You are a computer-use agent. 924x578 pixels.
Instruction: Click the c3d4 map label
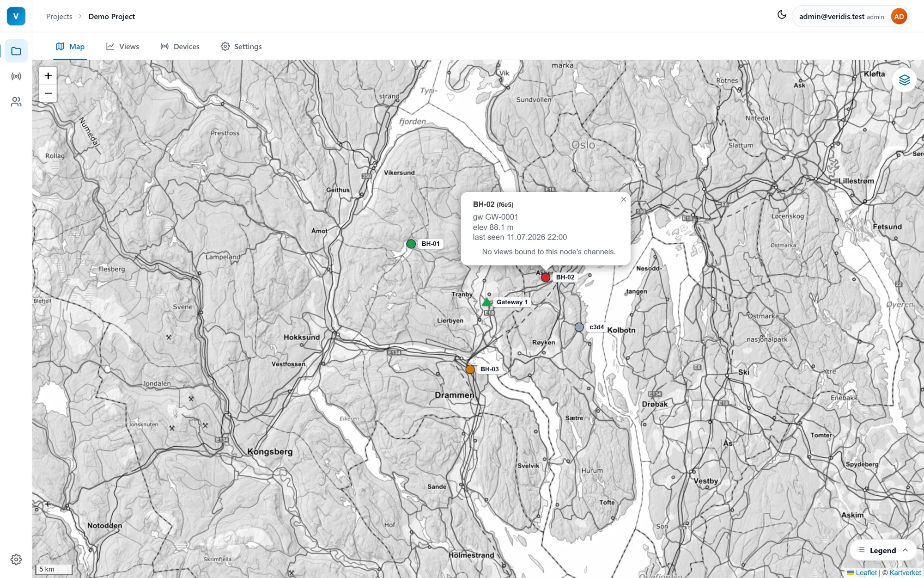596,327
